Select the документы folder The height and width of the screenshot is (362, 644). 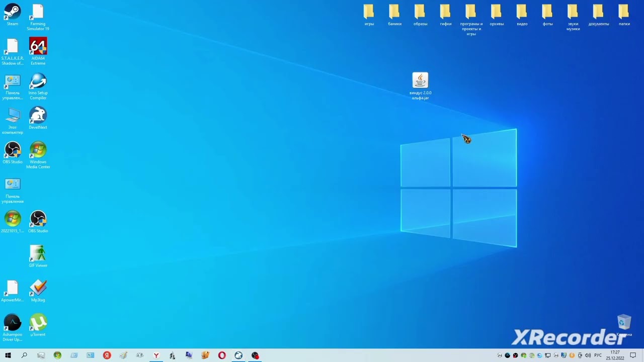(x=599, y=15)
